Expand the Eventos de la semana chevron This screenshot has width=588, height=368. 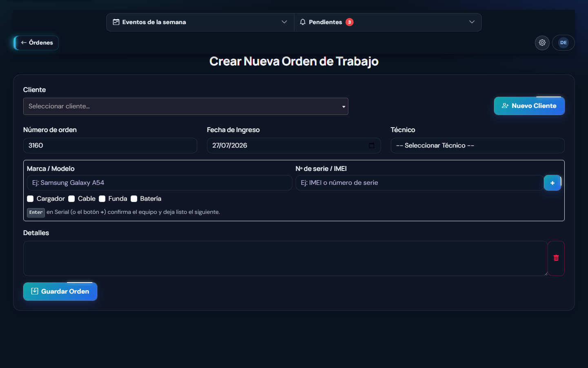point(284,22)
